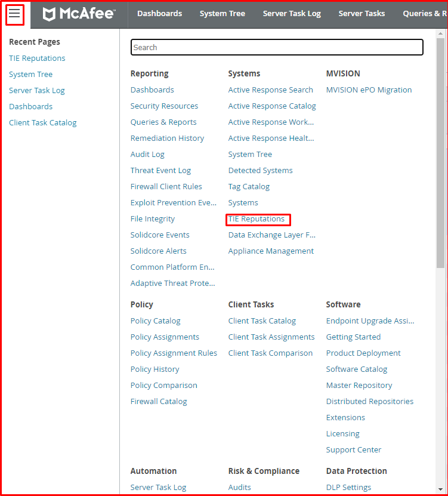This screenshot has width=448, height=496.
Task: Go to Server Tasks top tab
Action: pos(362,14)
